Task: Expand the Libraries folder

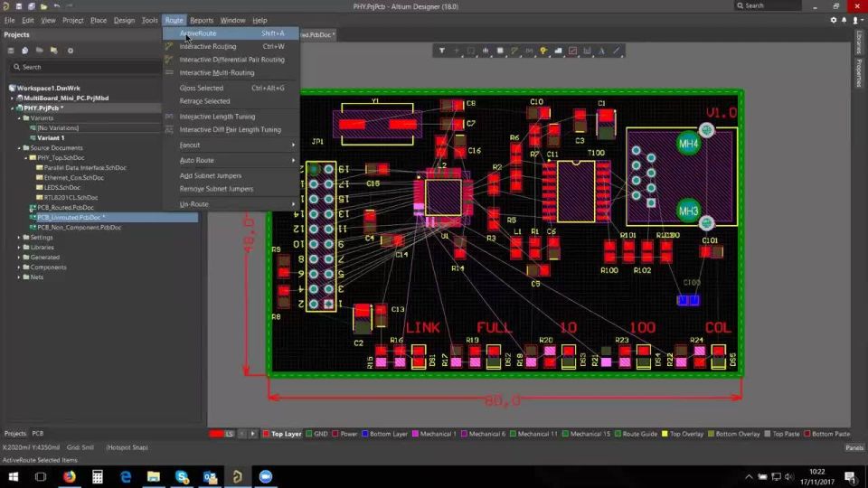Action: tap(19, 248)
